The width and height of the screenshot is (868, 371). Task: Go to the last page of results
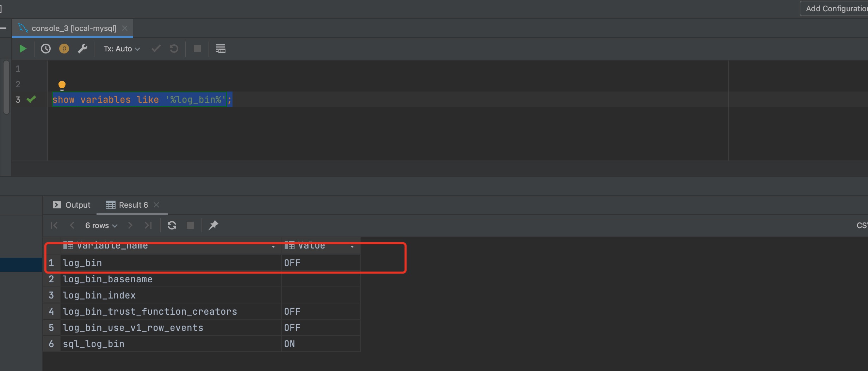148,225
